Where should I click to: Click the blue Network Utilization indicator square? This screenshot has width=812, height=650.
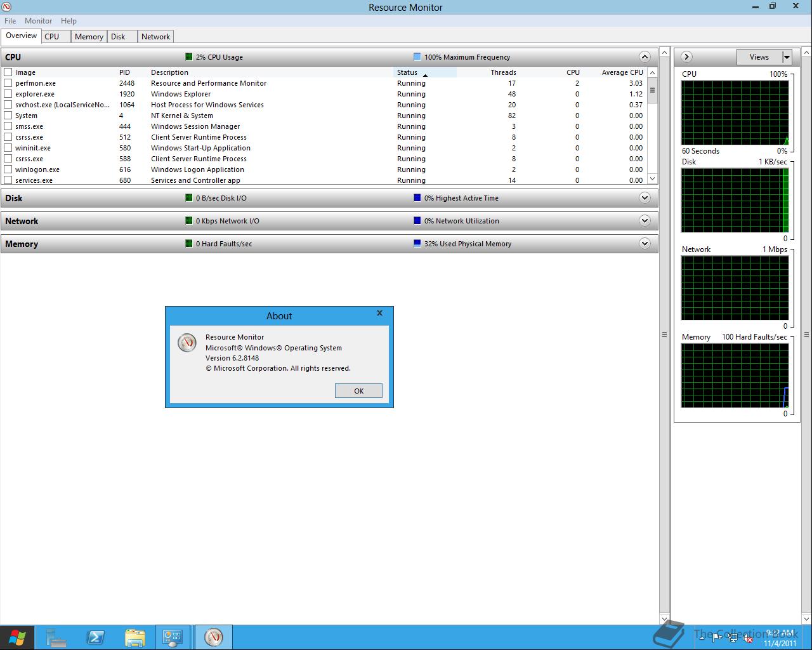coord(417,221)
